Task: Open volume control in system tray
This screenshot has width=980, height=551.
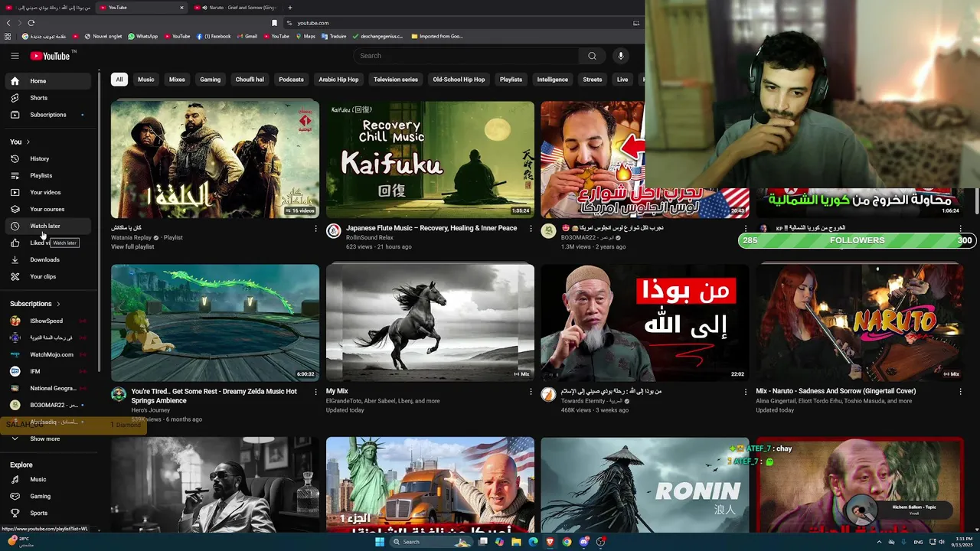Action: [942, 542]
